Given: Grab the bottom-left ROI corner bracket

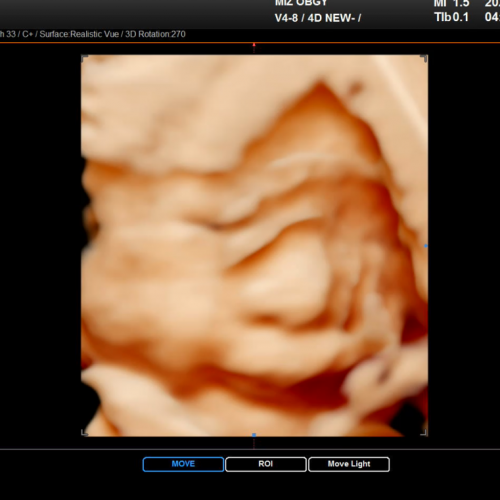Looking at the screenshot, I should pos(85,432).
